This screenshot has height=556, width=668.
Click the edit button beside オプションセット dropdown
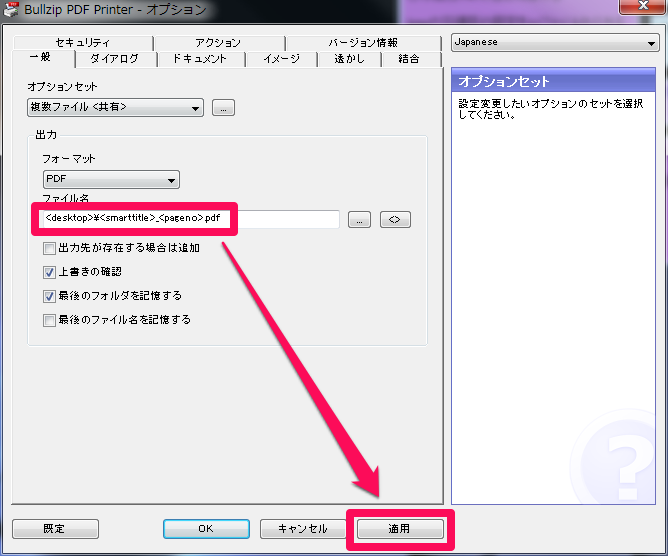223,108
